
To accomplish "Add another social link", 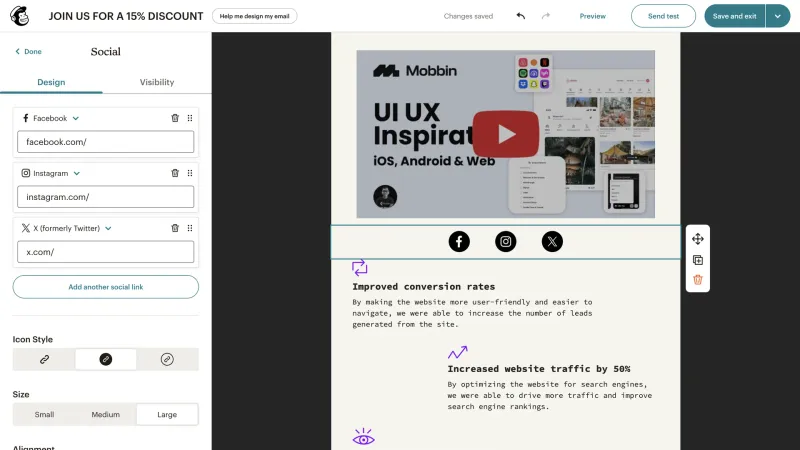I will (x=106, y=287).
